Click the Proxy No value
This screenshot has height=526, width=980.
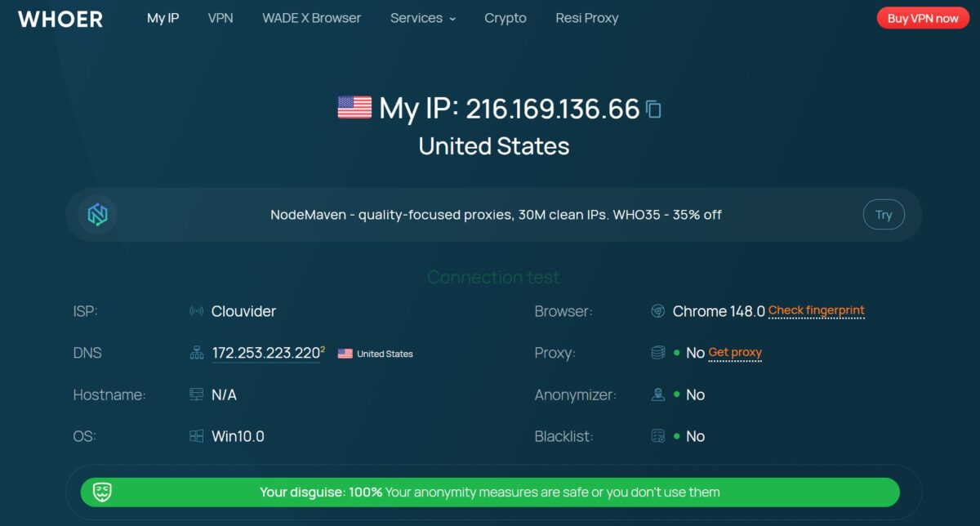click(695, 353)
